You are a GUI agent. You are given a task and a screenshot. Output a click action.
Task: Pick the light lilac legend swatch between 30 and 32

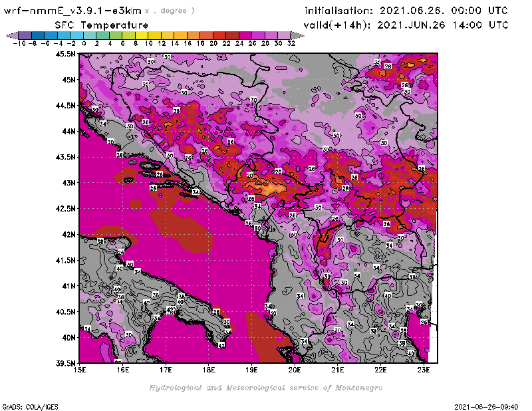284,35
